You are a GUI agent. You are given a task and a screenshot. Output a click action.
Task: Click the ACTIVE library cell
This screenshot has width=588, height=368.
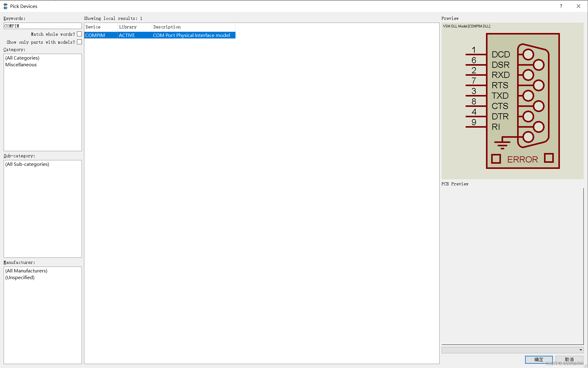pos(135,35)
